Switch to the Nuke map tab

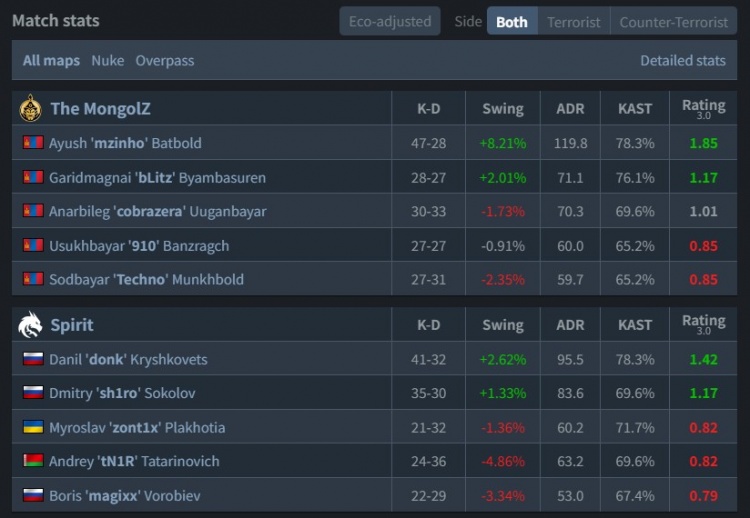(108, 60)
